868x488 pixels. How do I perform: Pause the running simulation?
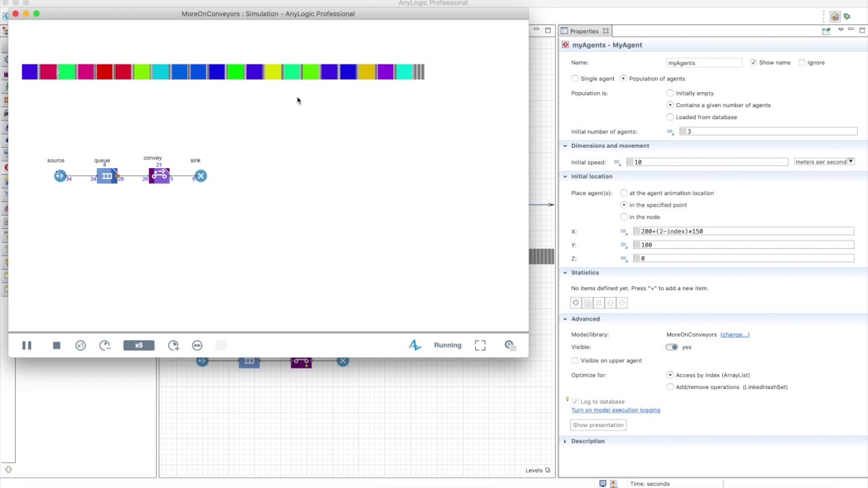(26, 346)
